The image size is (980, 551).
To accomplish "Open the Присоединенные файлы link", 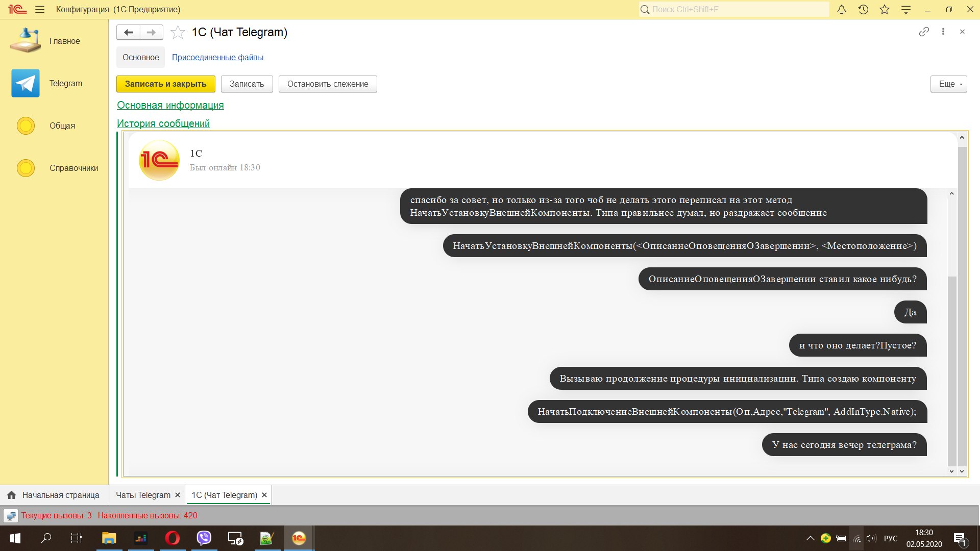I will [x=217, y=57].
